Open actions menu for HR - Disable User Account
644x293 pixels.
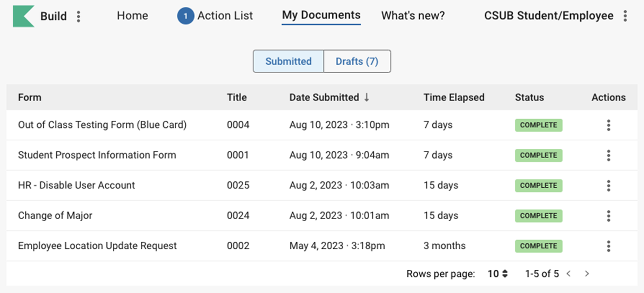pyautogui.click(x=608, y=186)
